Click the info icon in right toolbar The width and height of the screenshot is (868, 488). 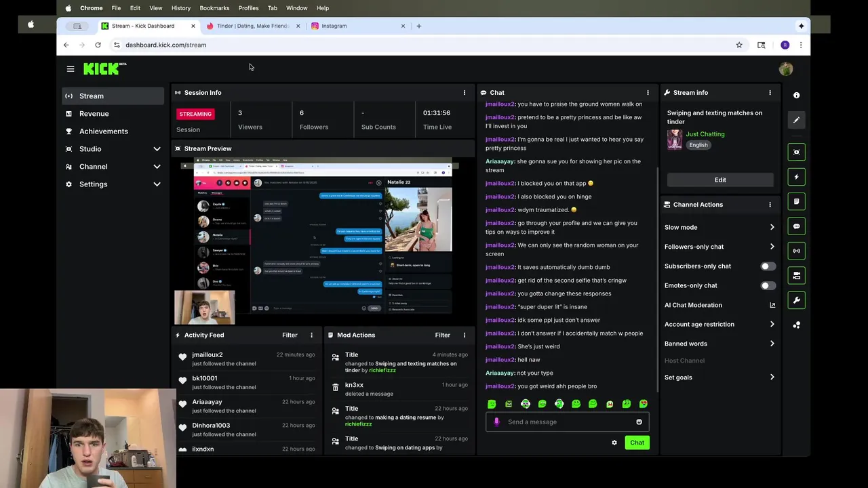pos(797,96)
